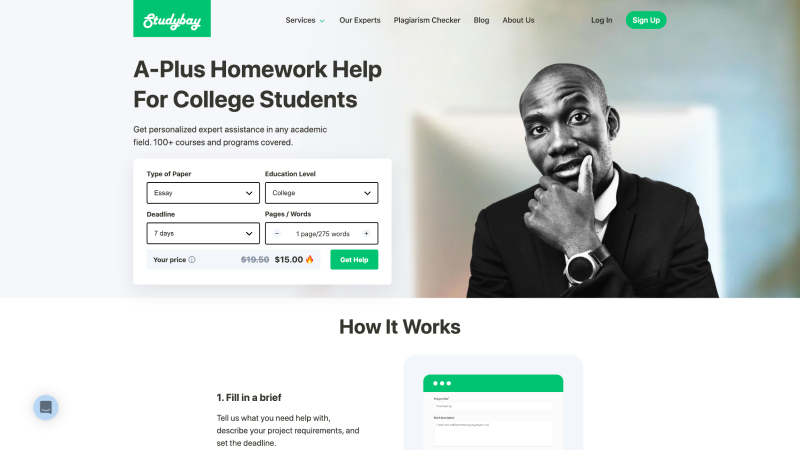Click the brief form preview thumbnail
This screenshot has width=800, height=450.
(493, 411)
